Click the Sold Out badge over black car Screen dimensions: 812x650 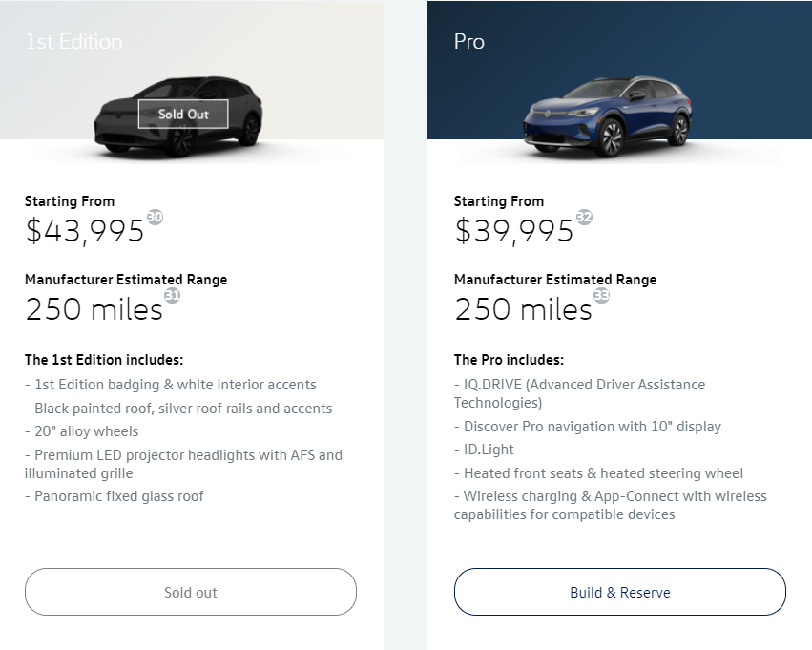pyautogui.click(x=183, y=114)
